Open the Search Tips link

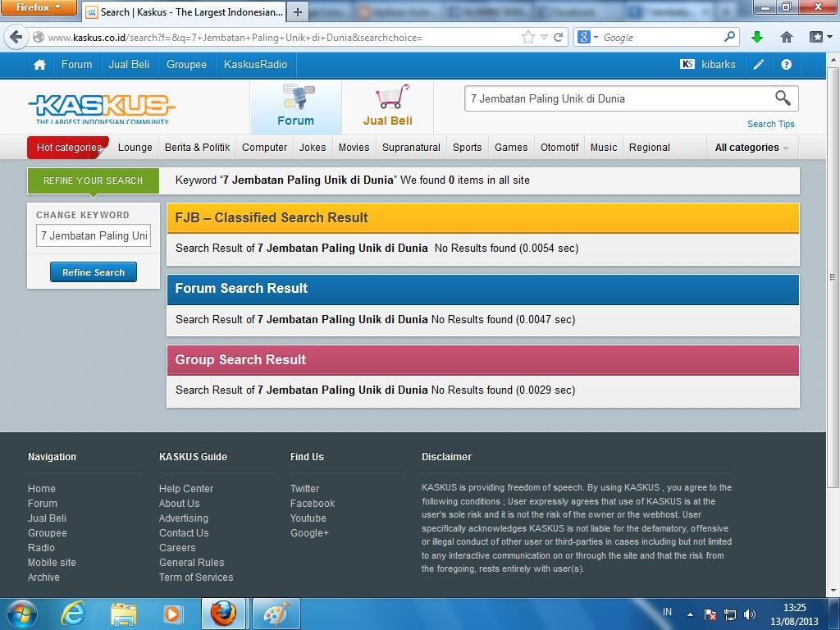tap(771, 124)
